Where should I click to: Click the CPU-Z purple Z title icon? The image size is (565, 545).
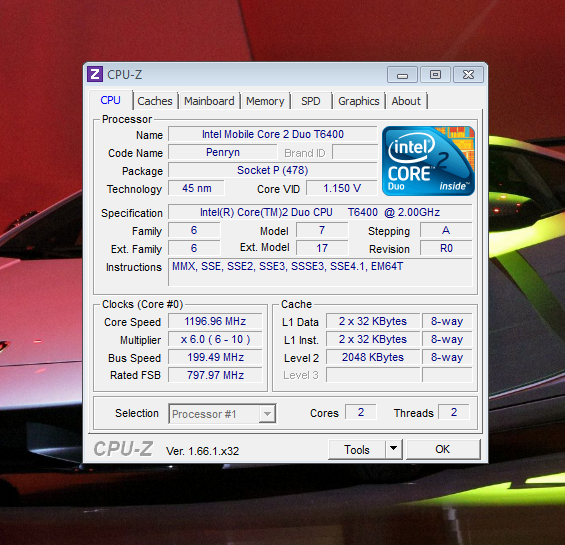click(x=95, y=74)
